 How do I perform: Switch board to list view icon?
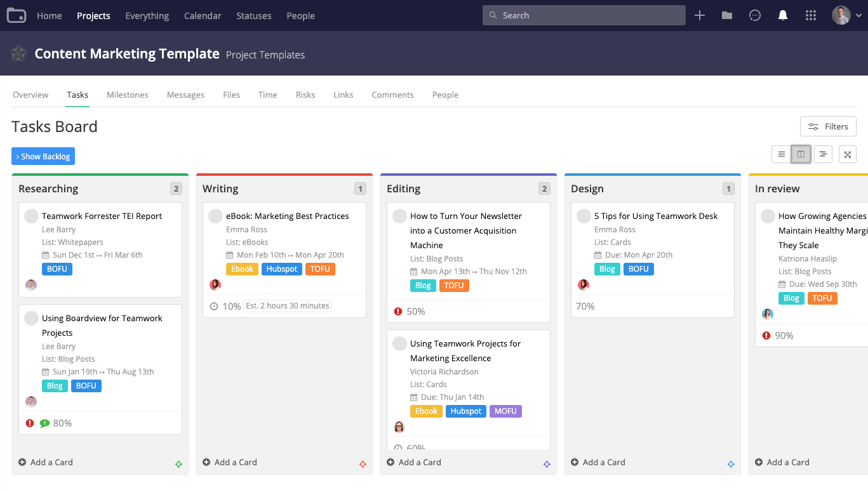(x=780, y=154)
